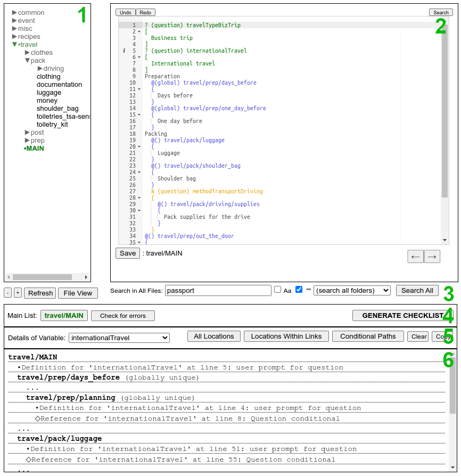Clear the variable details output
461x476 pixels.
coord(419,337)
